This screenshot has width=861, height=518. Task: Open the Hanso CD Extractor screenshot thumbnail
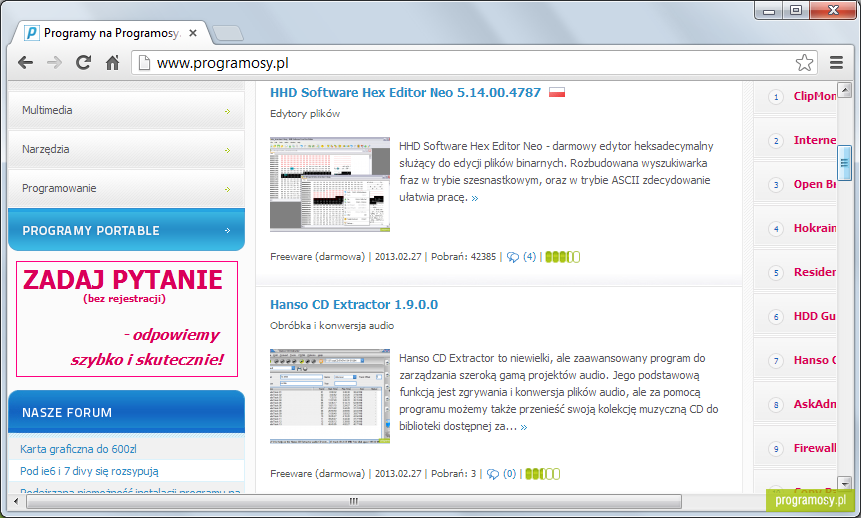(329, 396)
